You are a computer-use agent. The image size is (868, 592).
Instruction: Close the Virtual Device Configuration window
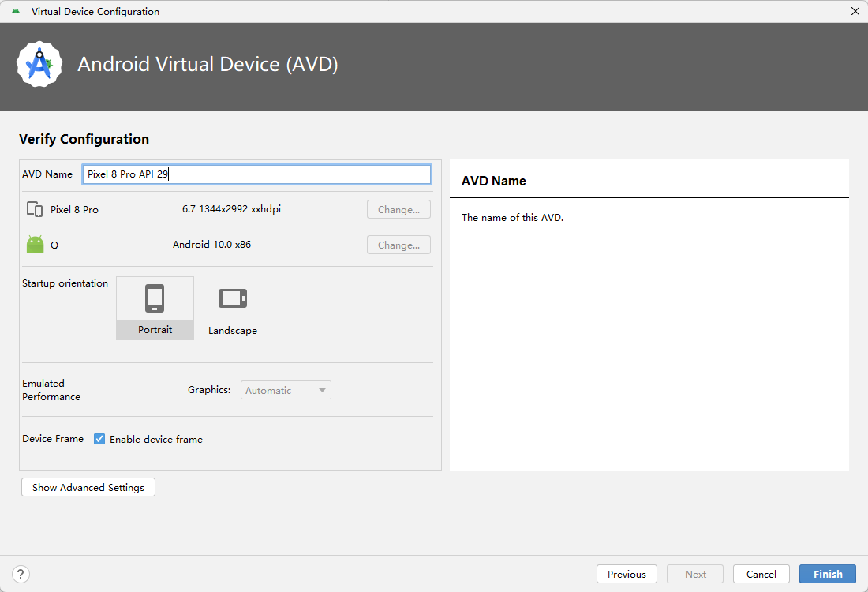(855, 11)
